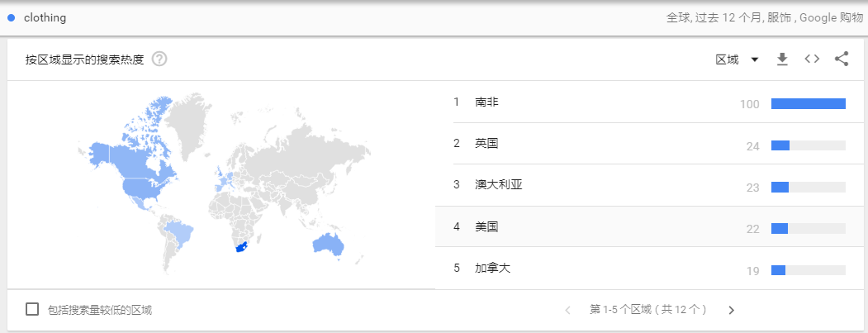
Task: Click the previous page arrow
Action: coord(567,311)
